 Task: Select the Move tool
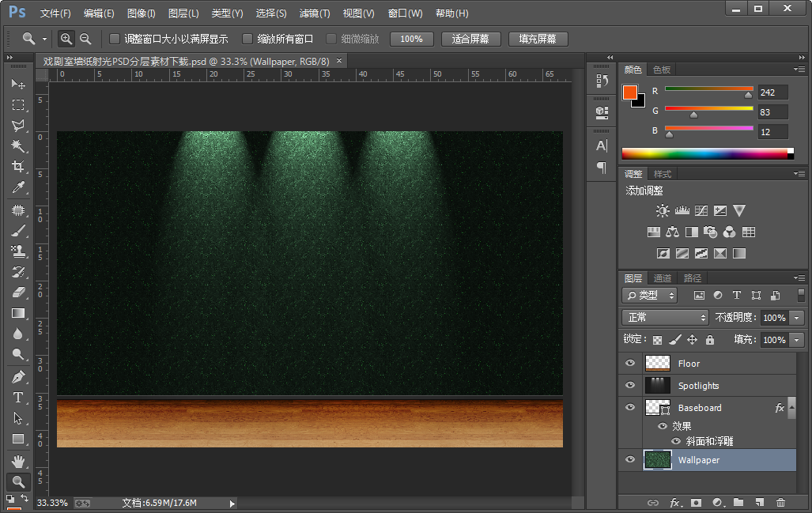[x=18, y=84]
